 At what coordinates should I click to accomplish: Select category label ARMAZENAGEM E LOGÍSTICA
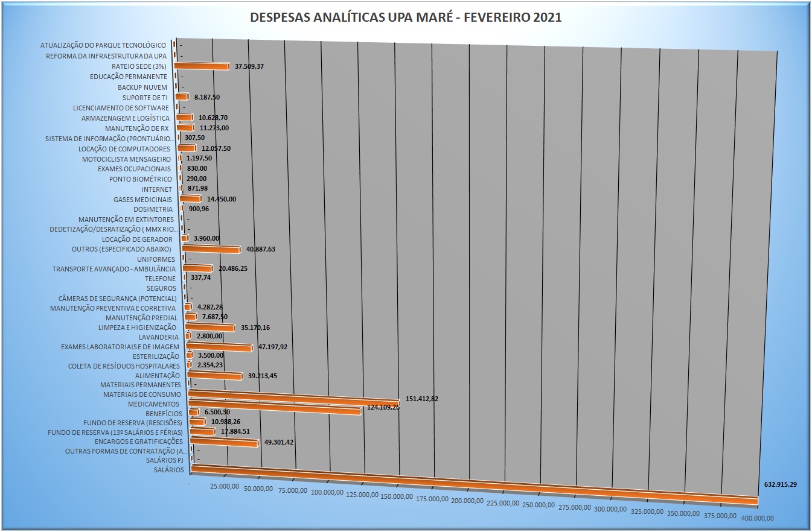click(125, 118)
